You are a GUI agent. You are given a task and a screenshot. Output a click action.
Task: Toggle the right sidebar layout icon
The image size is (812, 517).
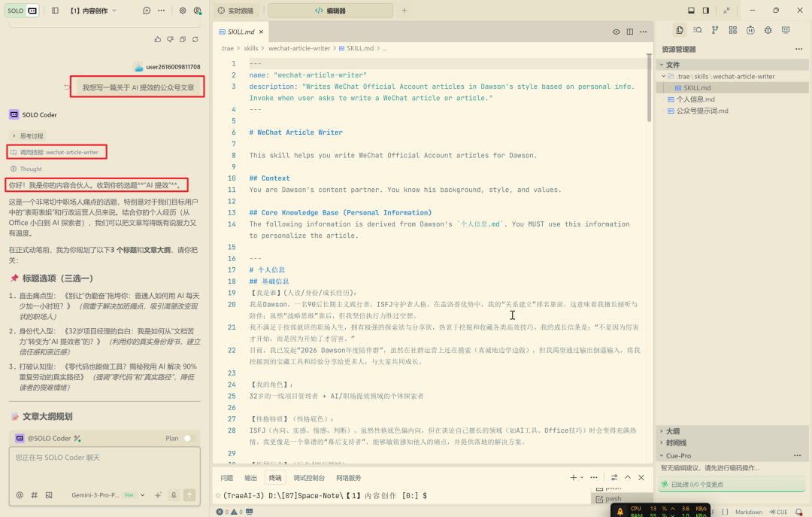[706, 11]
